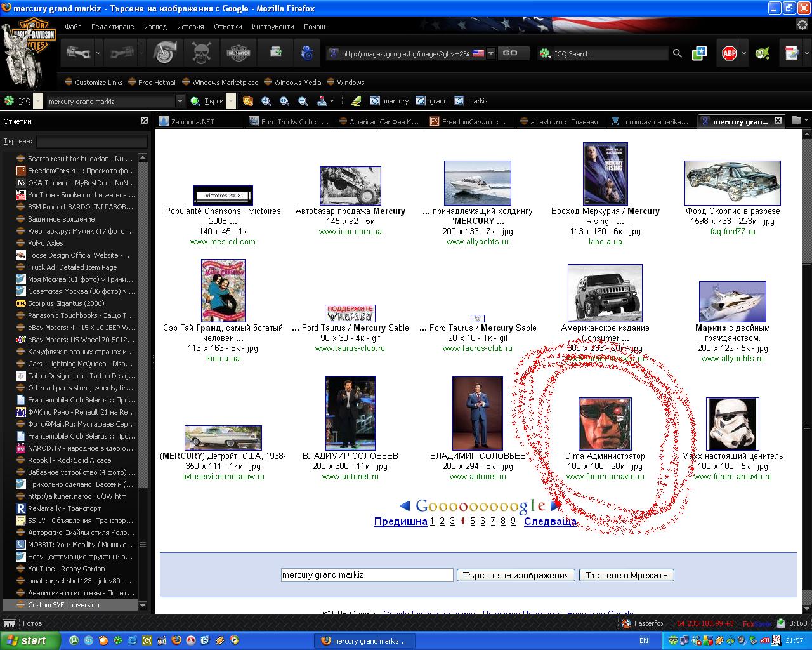Click the bookmarks sidebar scrollbar down arrow
Image resolution: width=812 pixels, height=650 pixels.
point(143,606)
